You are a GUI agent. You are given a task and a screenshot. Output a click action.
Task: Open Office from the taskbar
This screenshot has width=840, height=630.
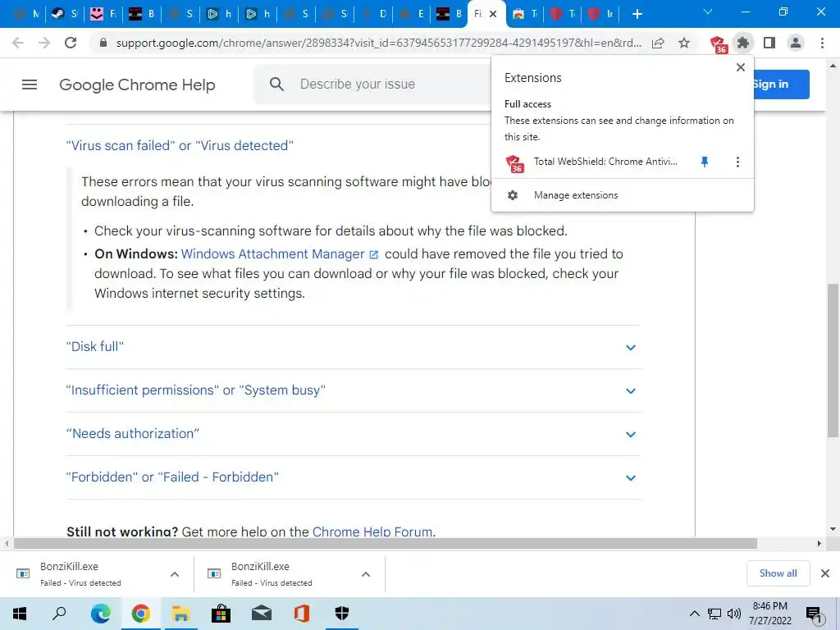[x=302, y=614]
